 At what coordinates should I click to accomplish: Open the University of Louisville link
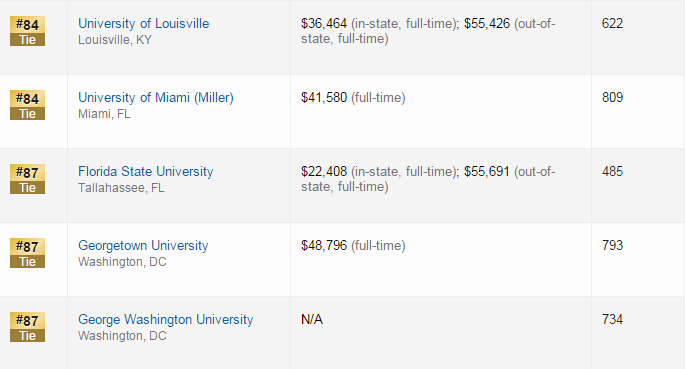click(143, 24)
